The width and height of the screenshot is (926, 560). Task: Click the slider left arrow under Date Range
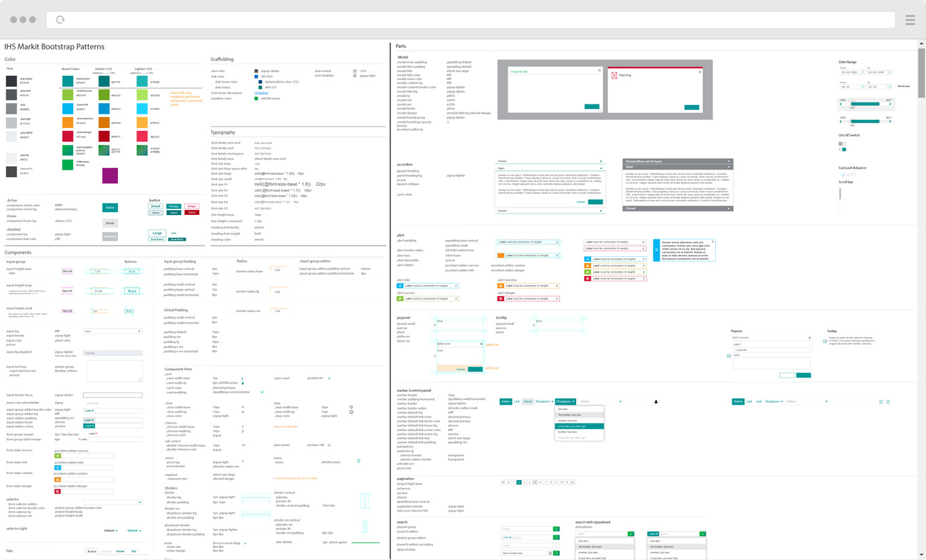point(841,104)
